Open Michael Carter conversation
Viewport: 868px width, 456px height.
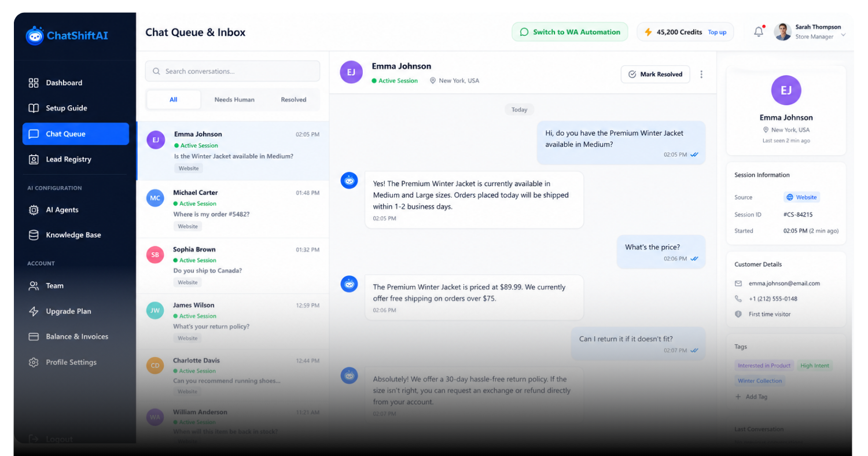(233, 209)
